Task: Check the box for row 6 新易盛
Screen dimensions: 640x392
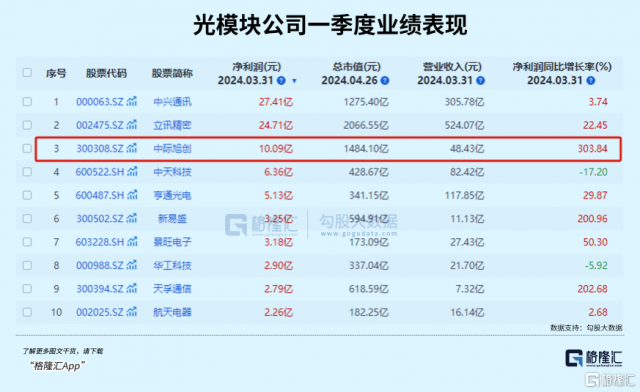Action: [27, 218]
